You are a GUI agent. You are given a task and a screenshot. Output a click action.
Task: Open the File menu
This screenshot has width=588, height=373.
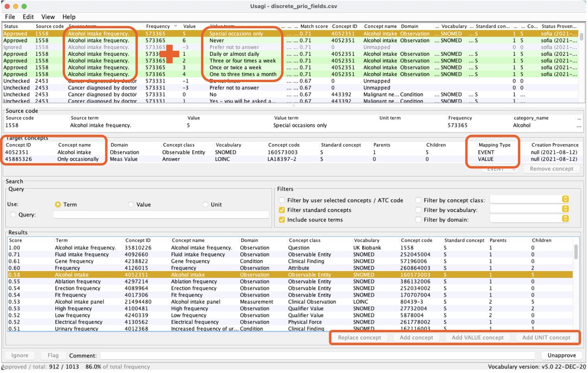(x=10, y=16)
